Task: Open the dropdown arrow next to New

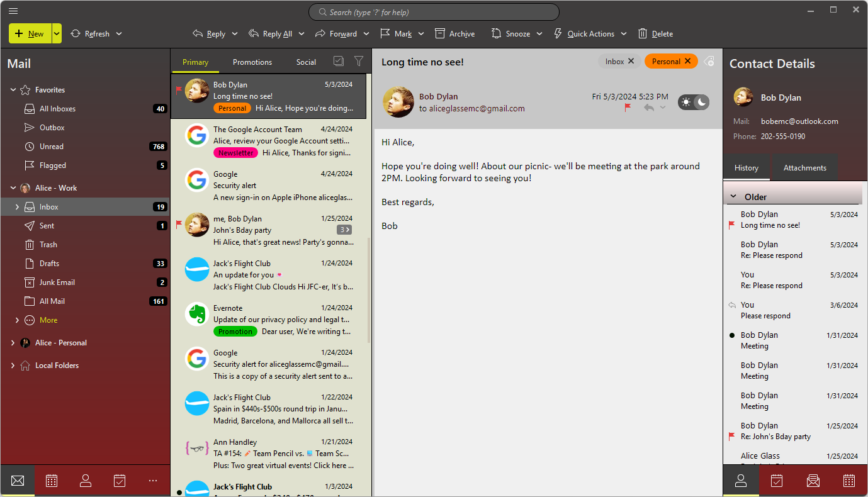Action: coord(57,34)
